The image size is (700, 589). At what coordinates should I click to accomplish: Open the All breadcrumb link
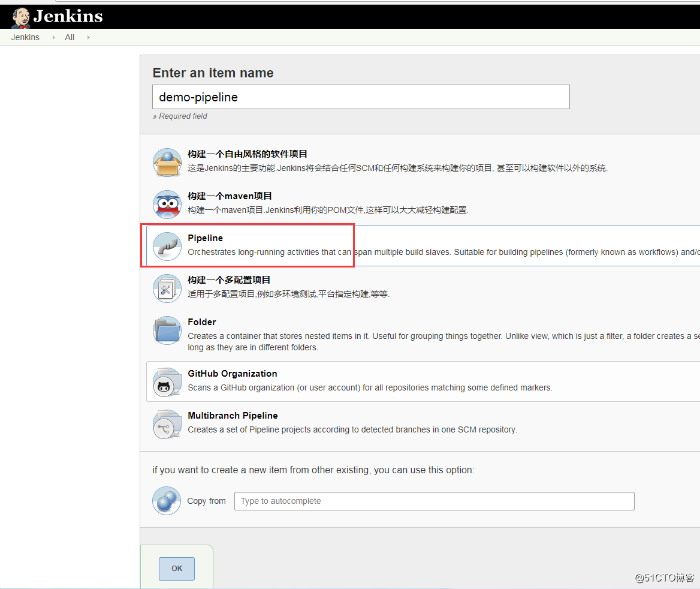point(70,38)
